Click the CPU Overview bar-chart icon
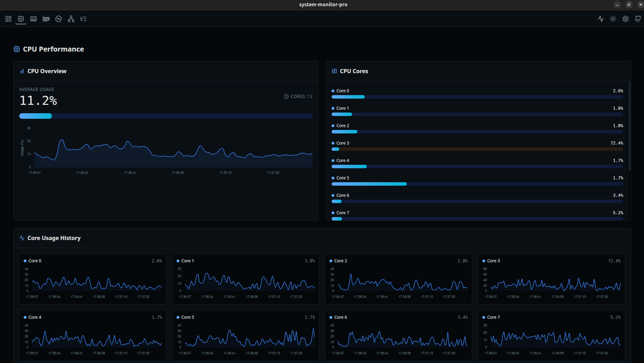 pos(21,71)
